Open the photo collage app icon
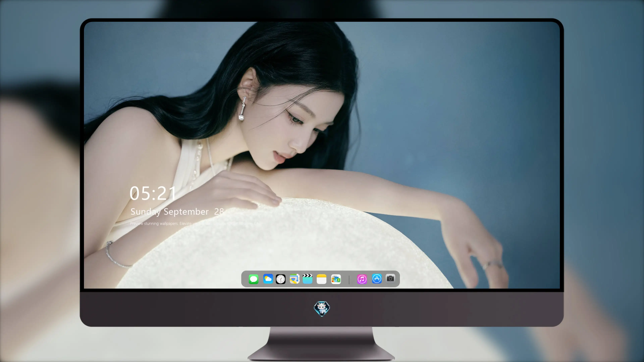This screenshot has height=362, width=644. point(336,279)
